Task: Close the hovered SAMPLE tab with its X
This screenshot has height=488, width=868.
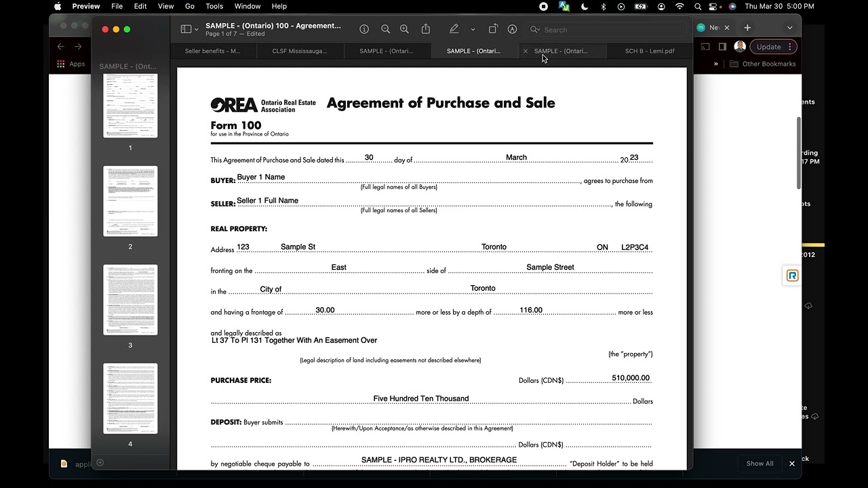Action: (x=525, y=51)
